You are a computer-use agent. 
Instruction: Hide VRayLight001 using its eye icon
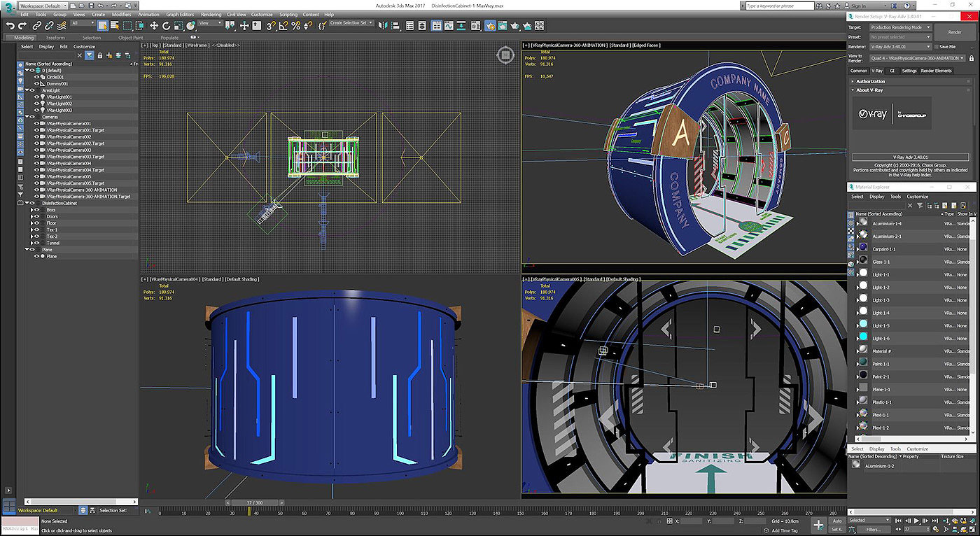click(37, 97)
